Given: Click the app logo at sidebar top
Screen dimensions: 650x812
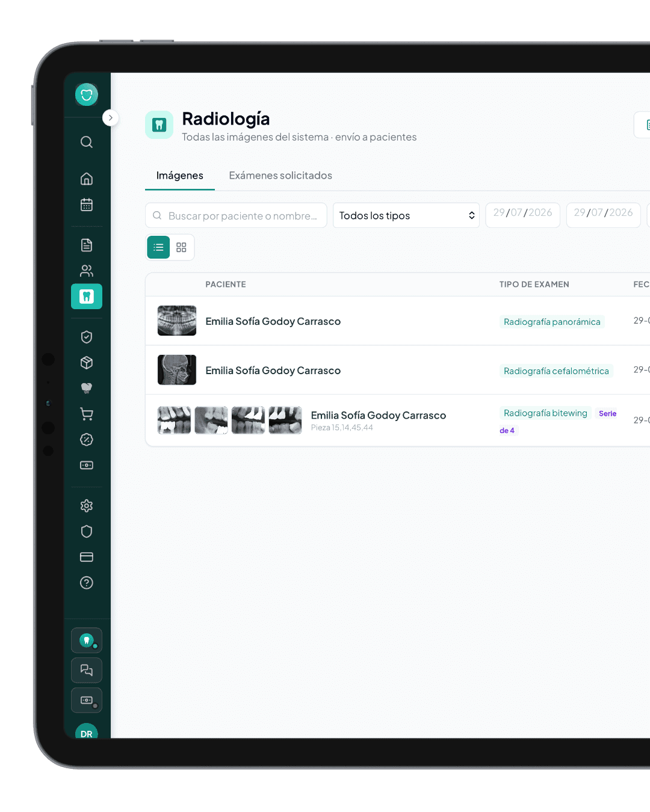Looking at the screenshot, I should [87, 94].
